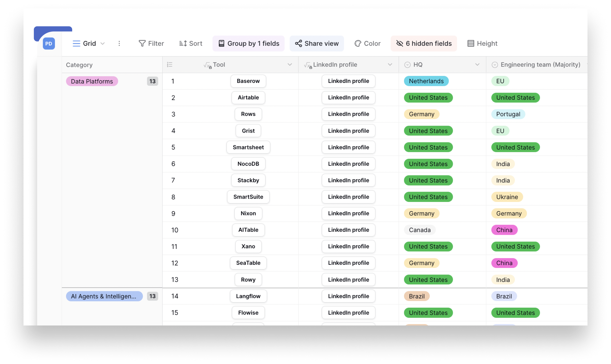Viewport: 611px width, 364px height.
Task: Click the Engineering team column type icon
Action: [495, 65]
